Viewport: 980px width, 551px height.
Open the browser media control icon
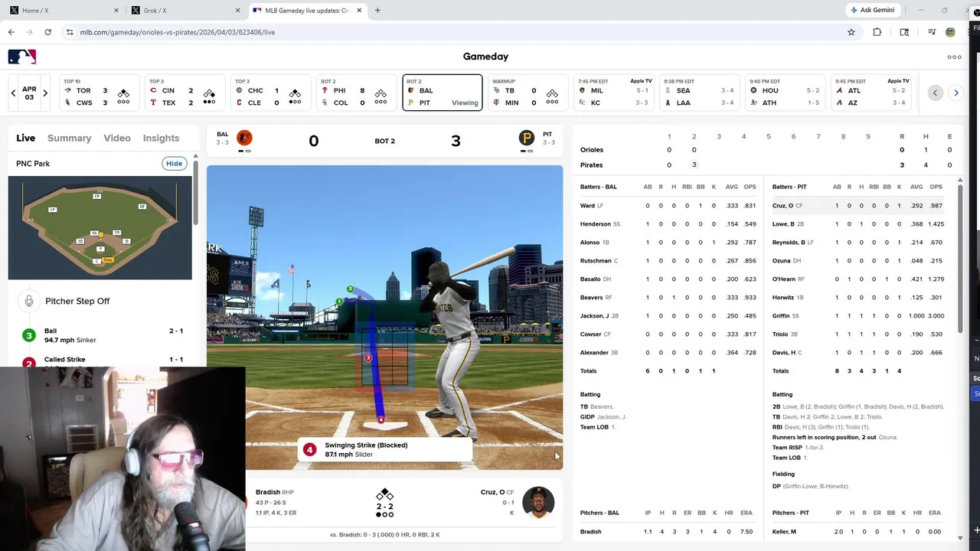click(932, 32)
